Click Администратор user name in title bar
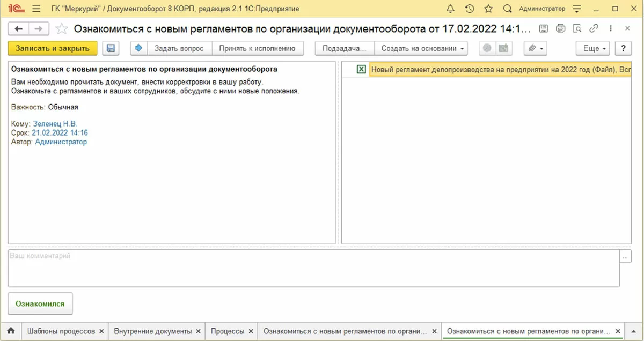This screenshot has height=341, width=644. pyautogui.click(x=542, y=9)
